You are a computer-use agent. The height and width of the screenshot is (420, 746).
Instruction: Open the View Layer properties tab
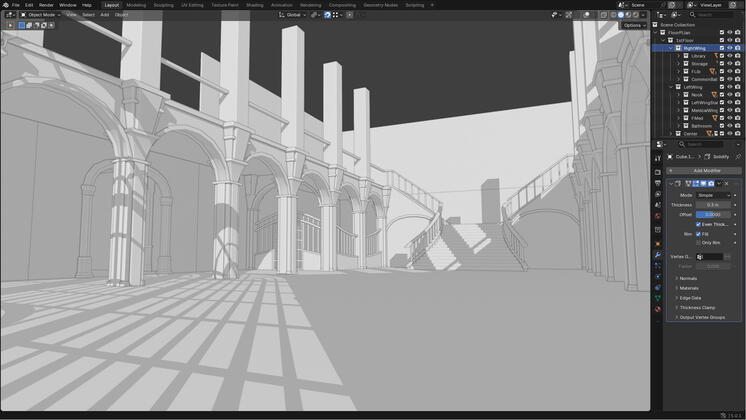point(658,194)
